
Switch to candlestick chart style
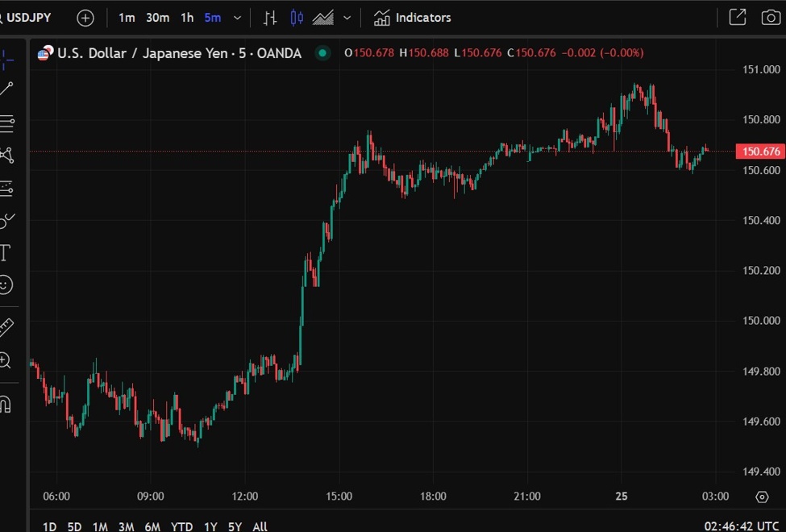tap(297, 18)
